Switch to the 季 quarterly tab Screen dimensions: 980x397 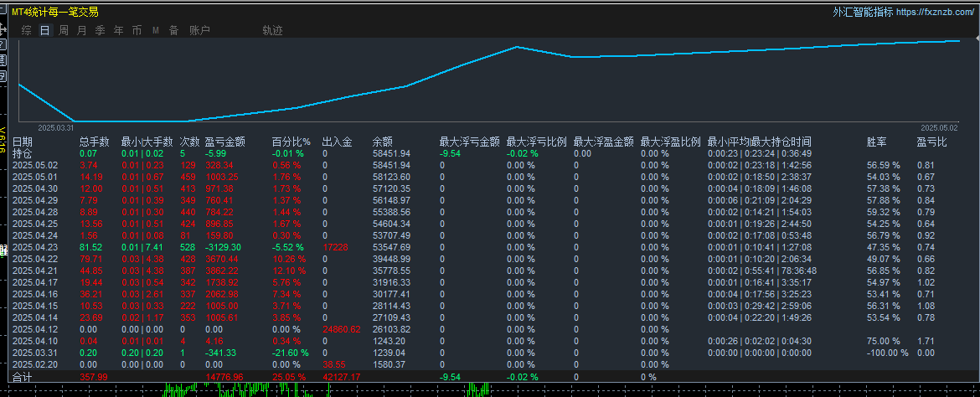100,30
